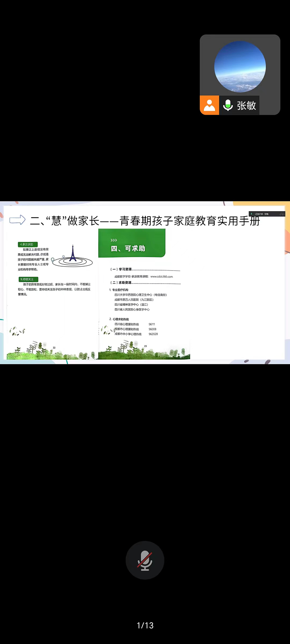
Task: Select the 4.多方求助 green label
Action: (28, 244)
